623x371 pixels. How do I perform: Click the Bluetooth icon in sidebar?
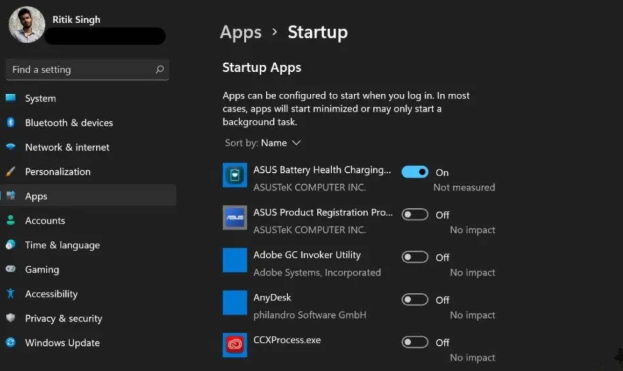(11, 122)
